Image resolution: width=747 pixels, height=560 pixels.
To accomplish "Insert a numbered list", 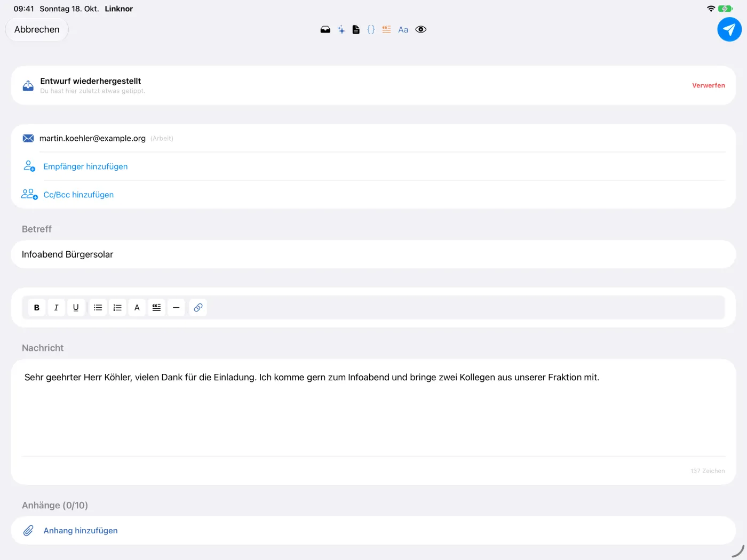I will [x=117, y=308].
